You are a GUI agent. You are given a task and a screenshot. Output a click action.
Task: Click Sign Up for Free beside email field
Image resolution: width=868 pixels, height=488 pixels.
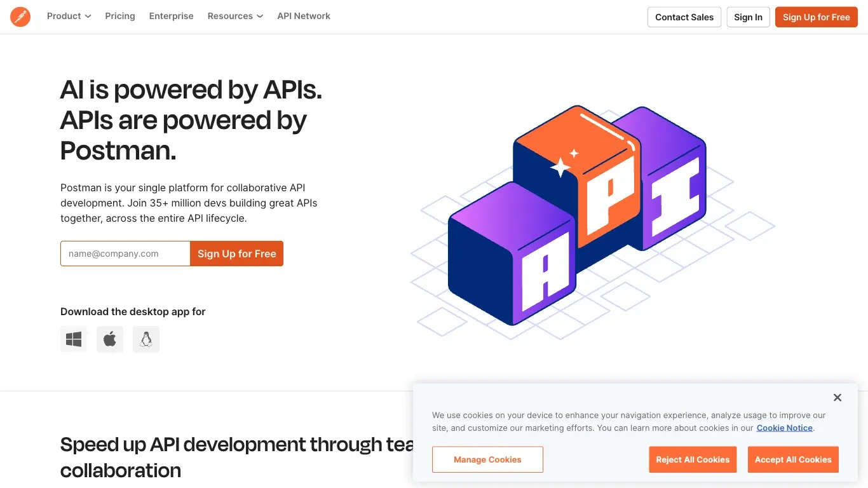tap(237, 254)
